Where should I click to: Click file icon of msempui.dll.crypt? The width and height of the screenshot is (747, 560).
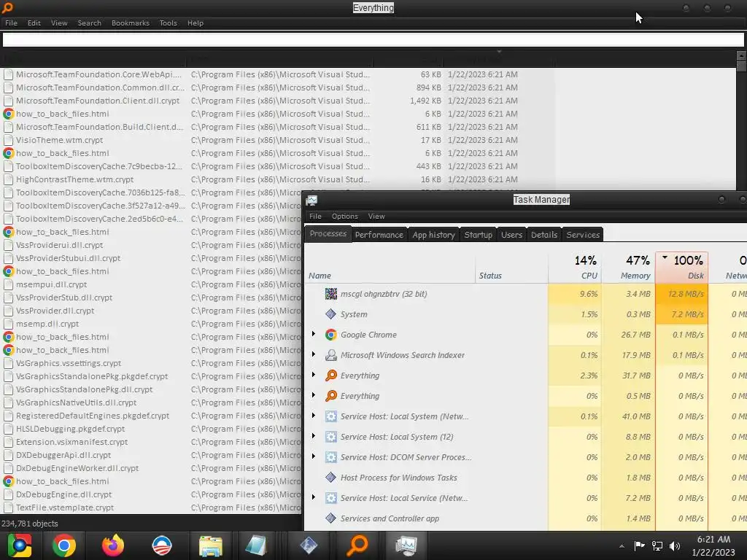pos(8,284)
